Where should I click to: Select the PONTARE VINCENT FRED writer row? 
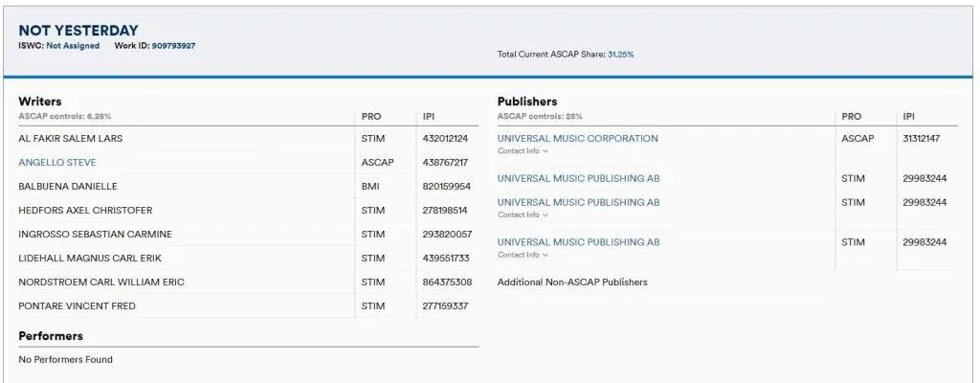coord(249,306)
